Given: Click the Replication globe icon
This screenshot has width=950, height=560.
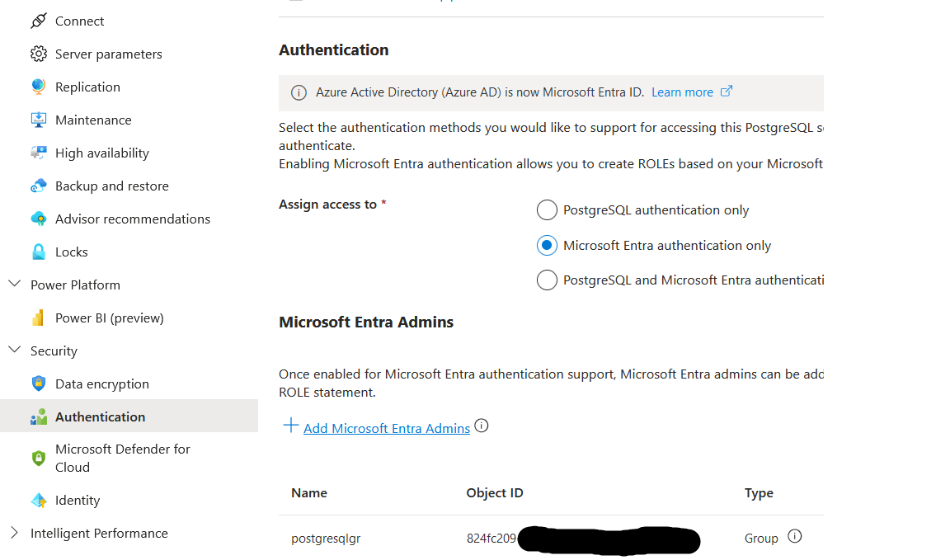Looking at the screenshot, I should coord(38,87).
